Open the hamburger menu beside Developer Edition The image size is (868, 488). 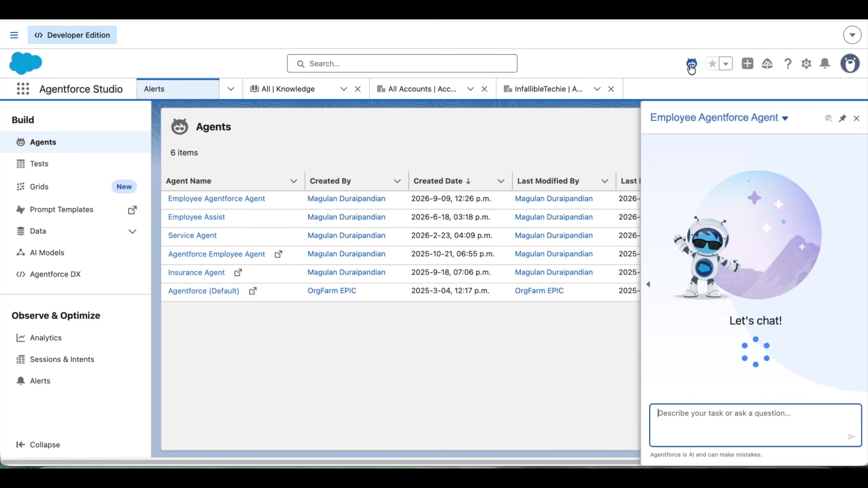(x=14, y=35)
